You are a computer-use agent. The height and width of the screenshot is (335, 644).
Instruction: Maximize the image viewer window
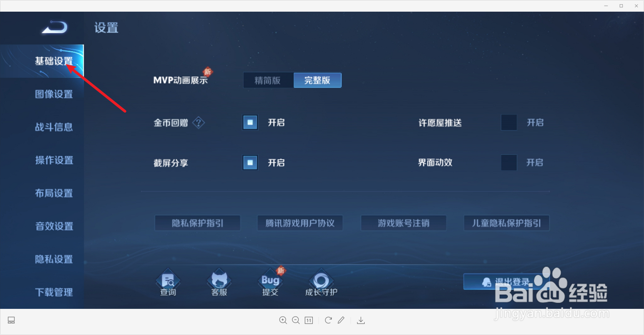[621, 6]
